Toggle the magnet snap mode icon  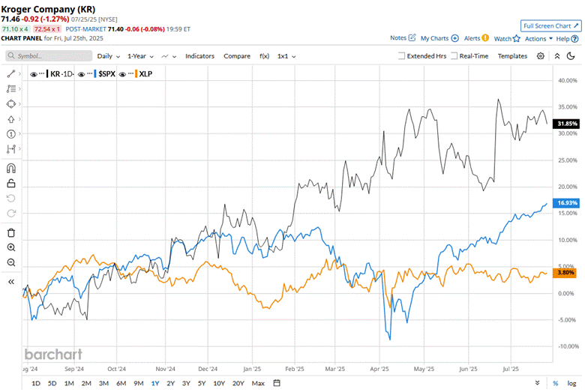click(x=10, y=169)
